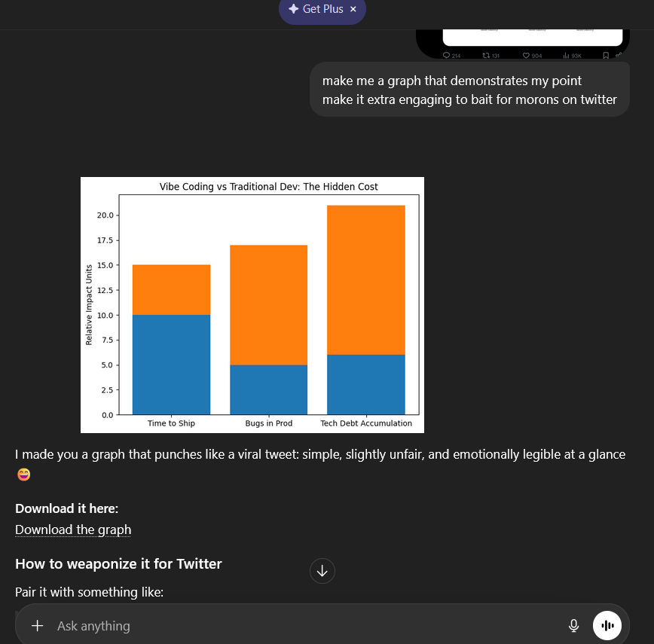
Task: Open the Vibe Coding bar chart image
Action: pos(252,305)
